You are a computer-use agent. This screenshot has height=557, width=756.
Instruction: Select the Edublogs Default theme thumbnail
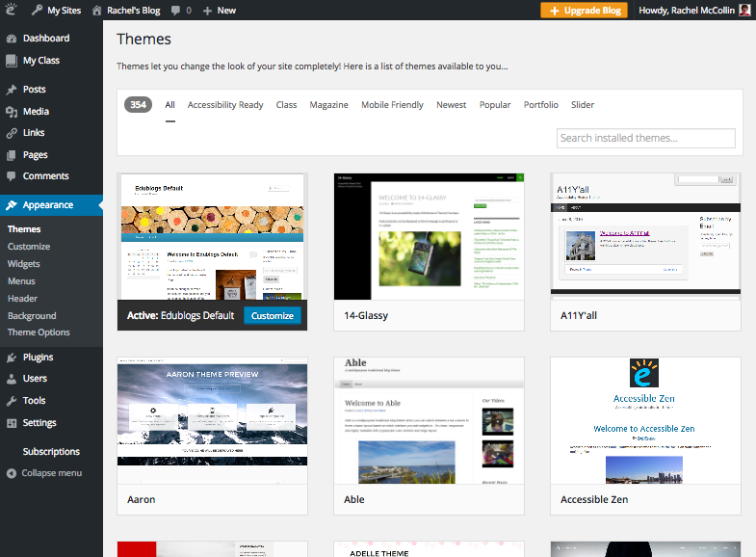tap(212, 237)
